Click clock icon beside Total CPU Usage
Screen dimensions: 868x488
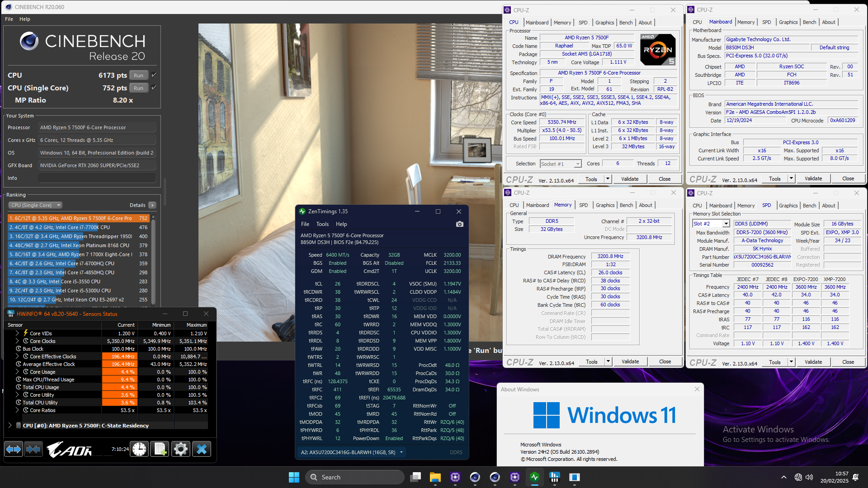19,387
